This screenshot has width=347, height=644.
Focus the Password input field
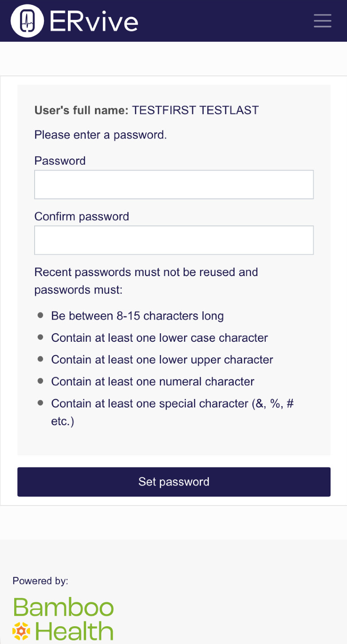pyautogui.click(x=174, y=184)
